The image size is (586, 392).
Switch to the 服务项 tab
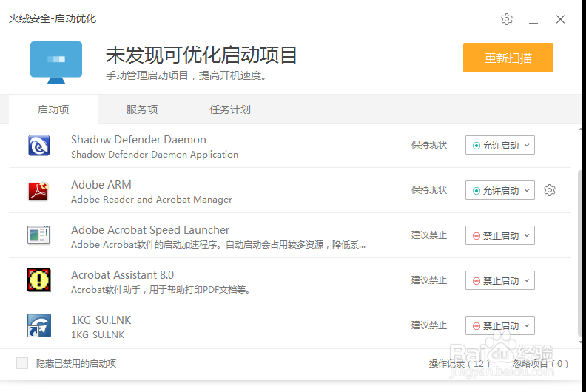point(142,109)
